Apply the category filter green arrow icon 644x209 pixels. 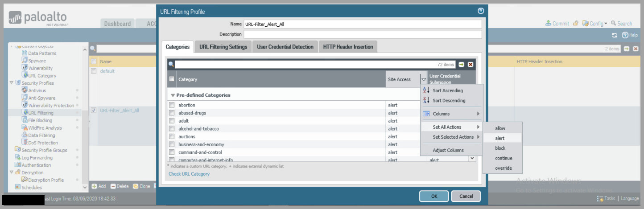[462, 65]
